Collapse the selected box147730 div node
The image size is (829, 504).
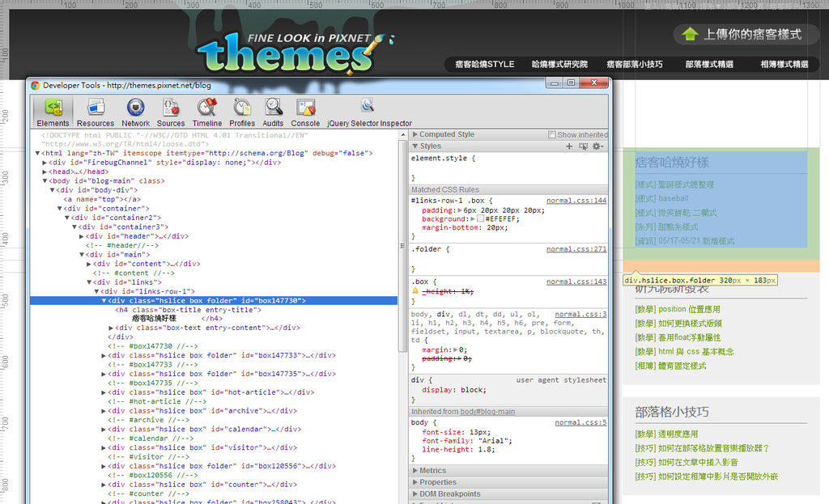pos(104,301)
